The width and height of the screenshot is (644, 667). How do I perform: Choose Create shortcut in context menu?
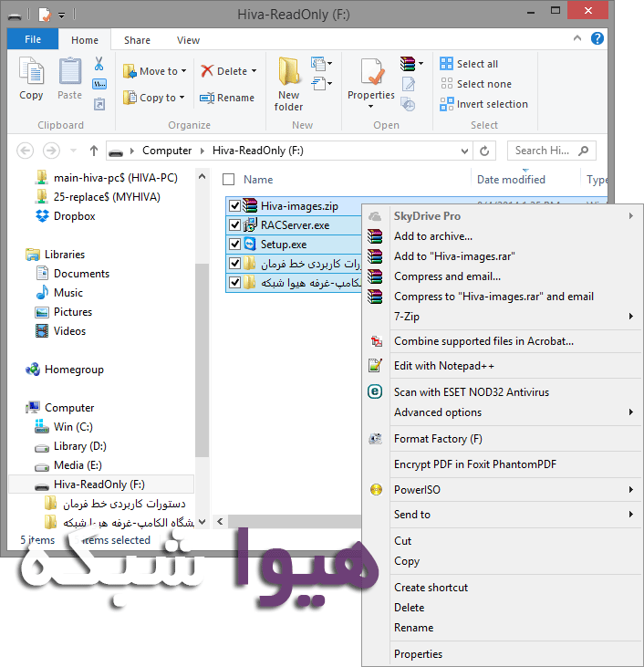click(x=431, y=588)
